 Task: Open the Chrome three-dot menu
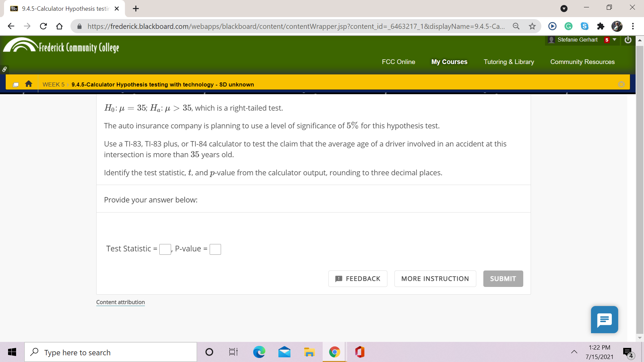pyautogui.click(x=633, y=26)
